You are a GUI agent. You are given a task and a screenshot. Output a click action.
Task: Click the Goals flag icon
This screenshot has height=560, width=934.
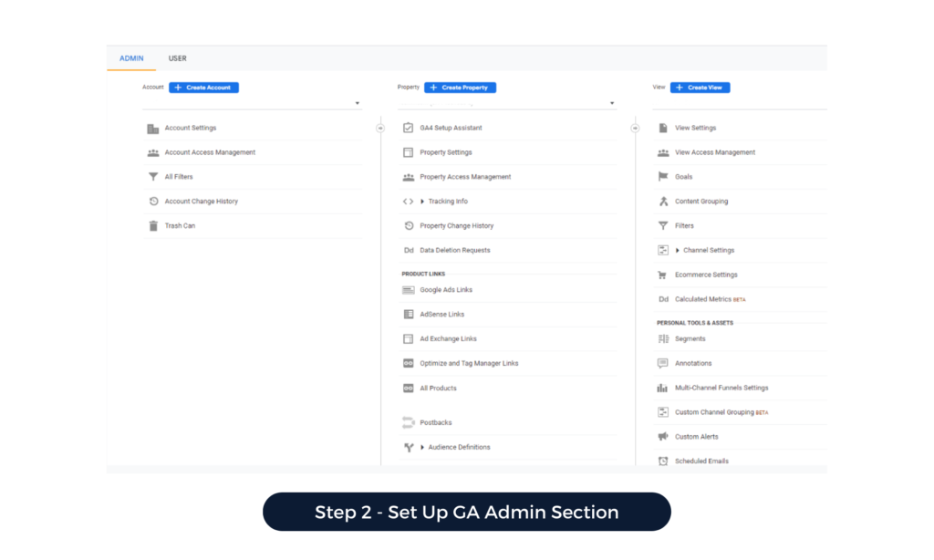pos(663,177)
